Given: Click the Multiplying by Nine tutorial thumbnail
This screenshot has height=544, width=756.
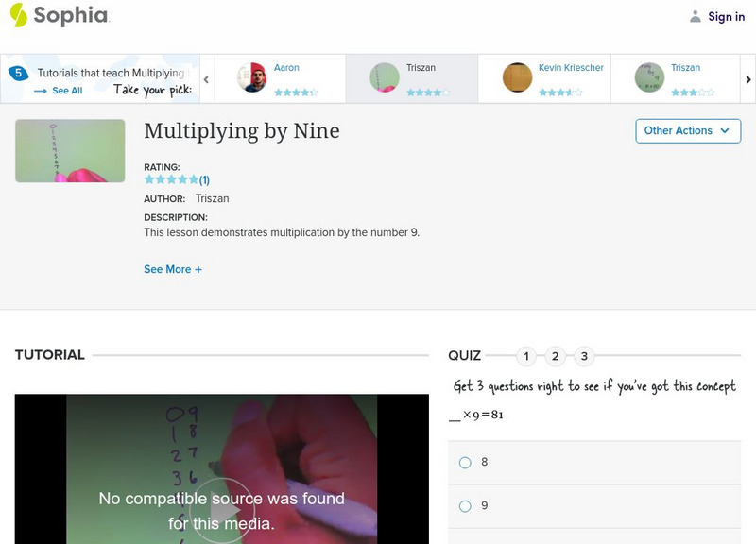Looking at the screenshot, I should pyautogui.click(x=68, y=150).
